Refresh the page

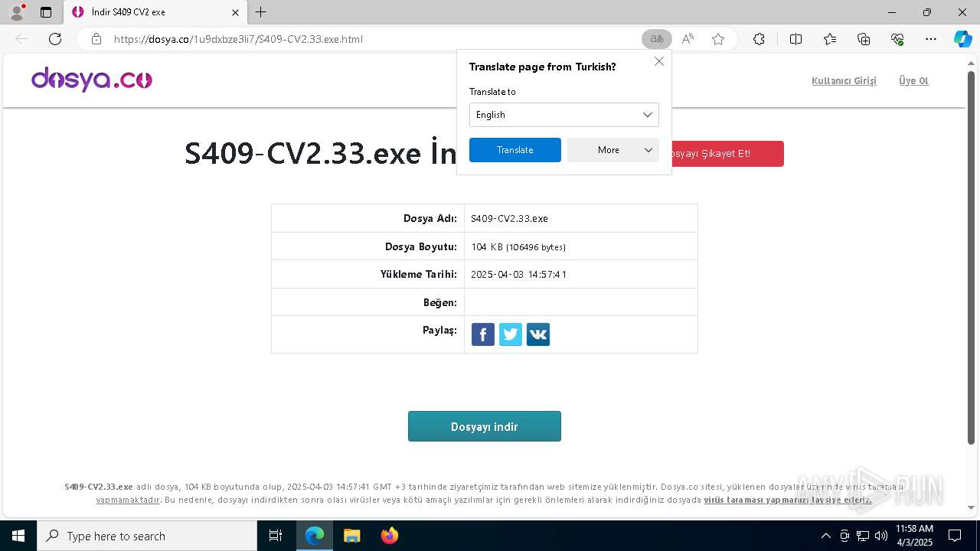point(55,39)
